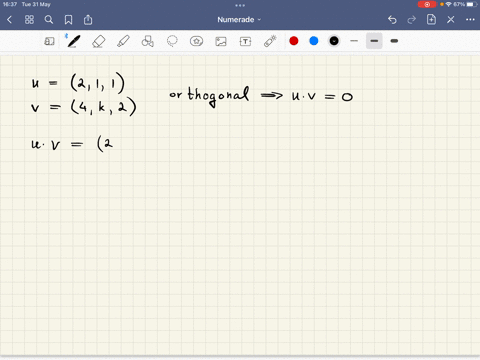Select the Image insert tool

tap(221, 41)
